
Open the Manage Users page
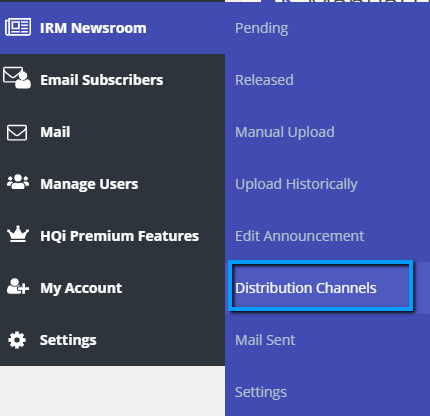coord(89,184)
